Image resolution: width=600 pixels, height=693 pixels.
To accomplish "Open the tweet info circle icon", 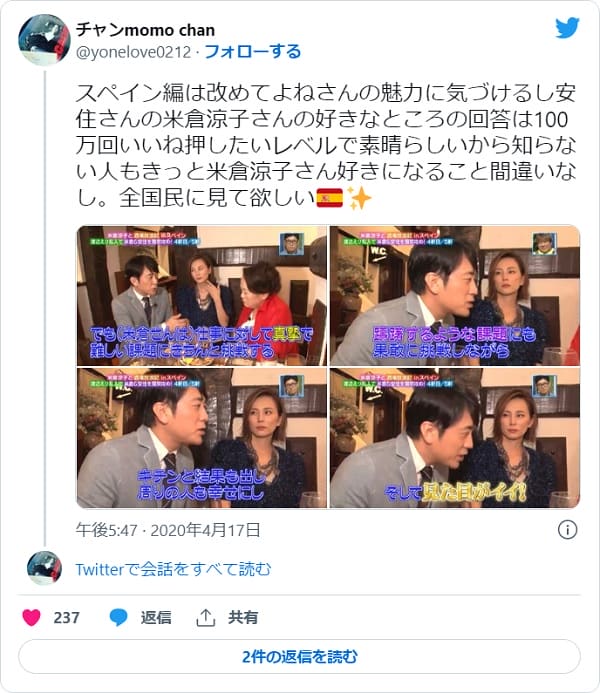I will 567,529.
